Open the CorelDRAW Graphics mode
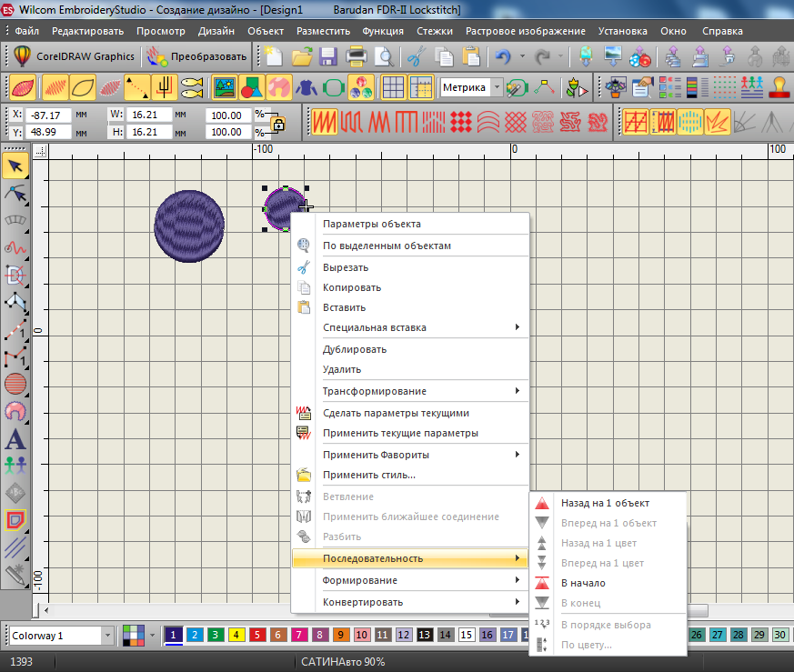The image size is (794, 672). coord(75,56)
